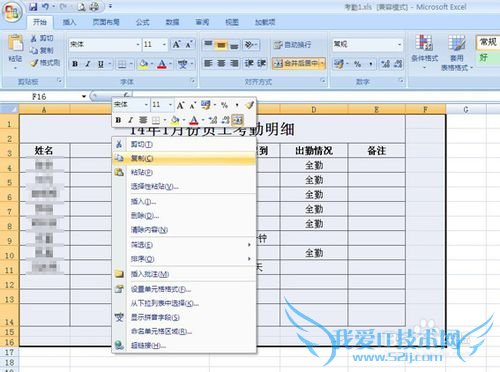500x372 pixels.
Task: Open the Name Box dropdown arrow
Action: click(x=84, y=97)
